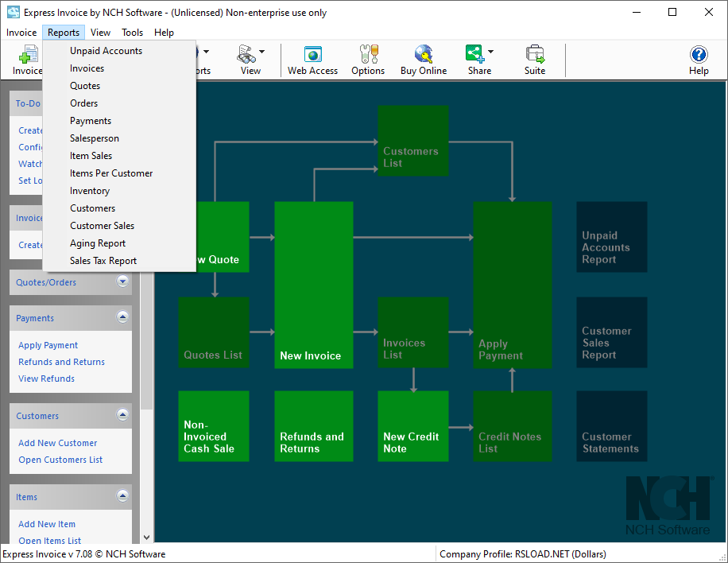Collapse the Items sidebar panel
728x563 pixels.
coord(122,496)
